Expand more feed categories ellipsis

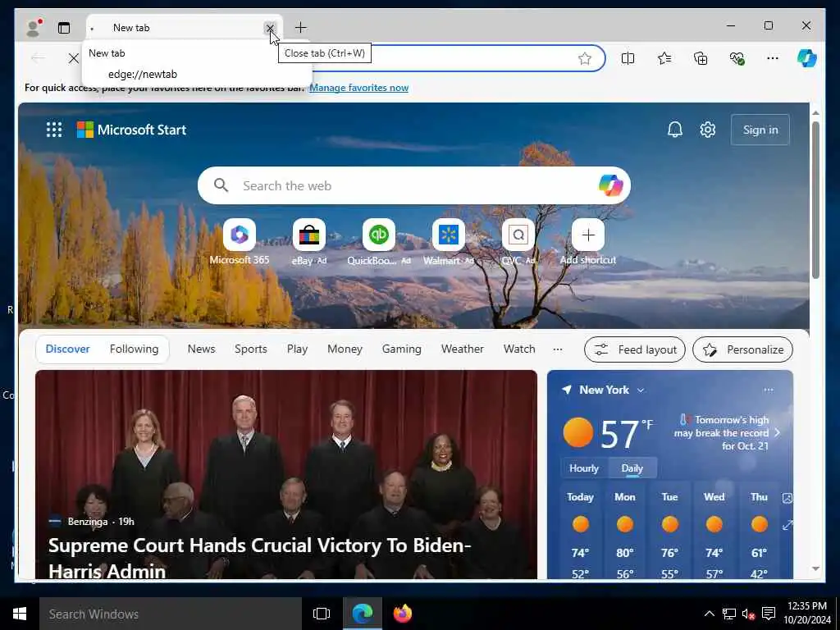coord(558,349)
